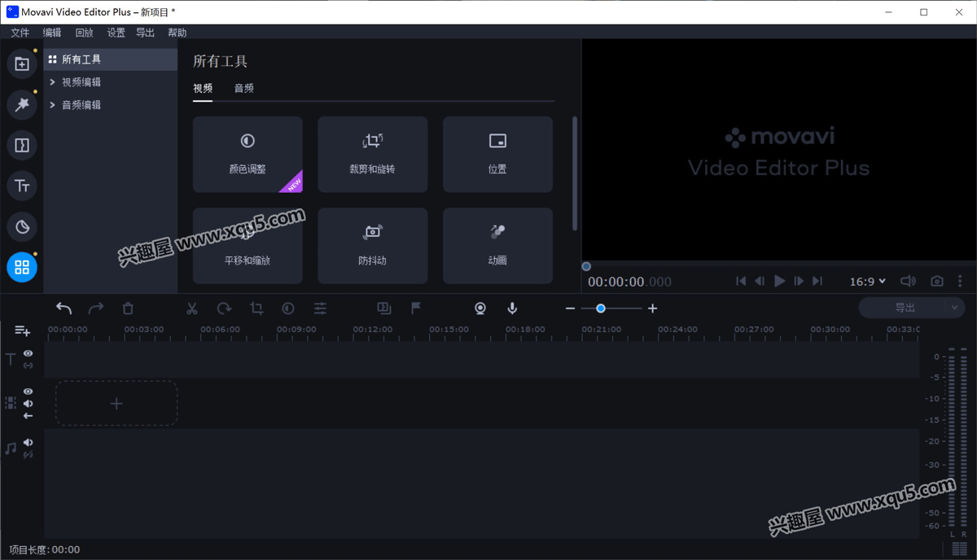Open the 帮助 menu
Image resolution: width=977 pixels, height=560 pixels.
(177, 33)
